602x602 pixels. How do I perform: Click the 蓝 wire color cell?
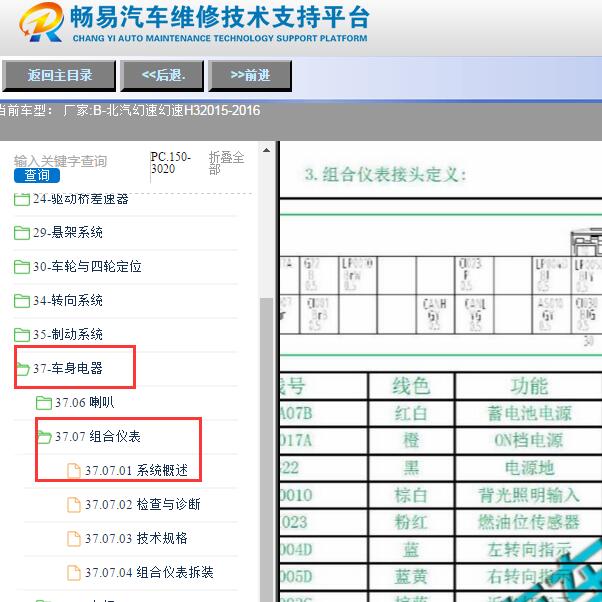pos(411,549)
